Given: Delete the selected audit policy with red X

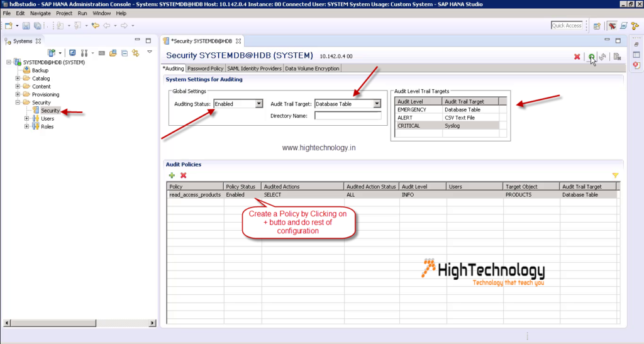Looking at the screenshot, I should [183, 175].
